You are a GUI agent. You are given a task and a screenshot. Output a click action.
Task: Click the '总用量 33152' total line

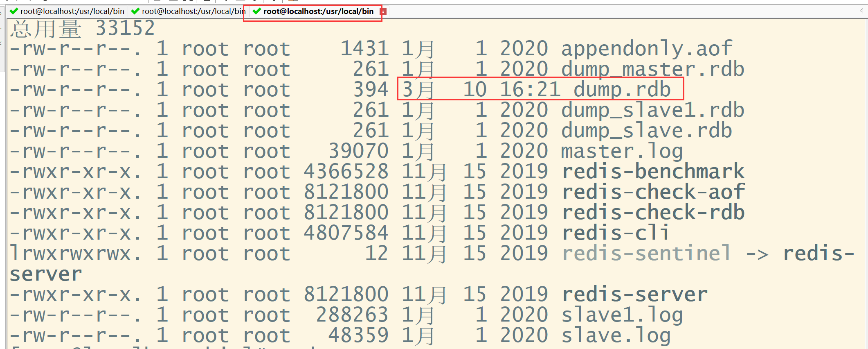[83, 29]
